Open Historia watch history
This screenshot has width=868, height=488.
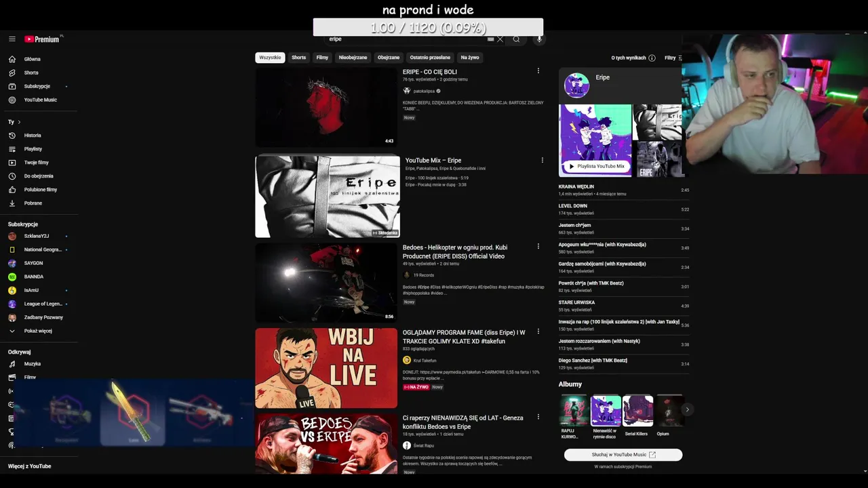(33, 136)
